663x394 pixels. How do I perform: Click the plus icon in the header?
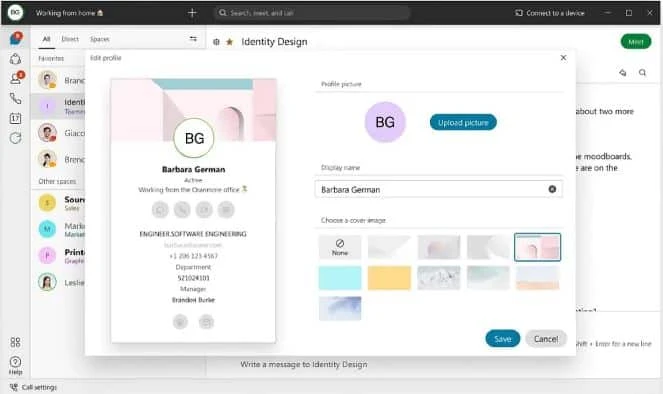pos(192,13)
